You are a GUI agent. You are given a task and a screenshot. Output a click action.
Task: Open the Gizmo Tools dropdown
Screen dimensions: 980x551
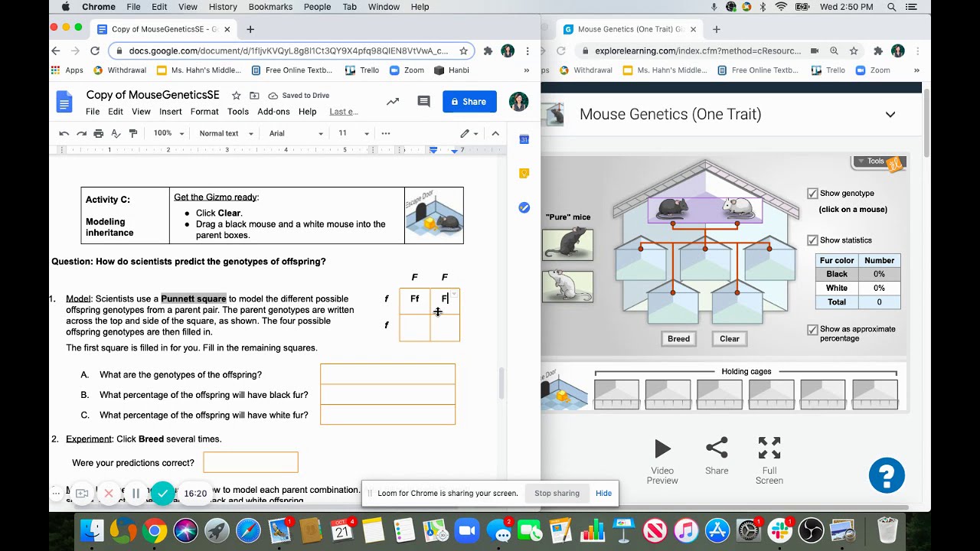(879, 162)
